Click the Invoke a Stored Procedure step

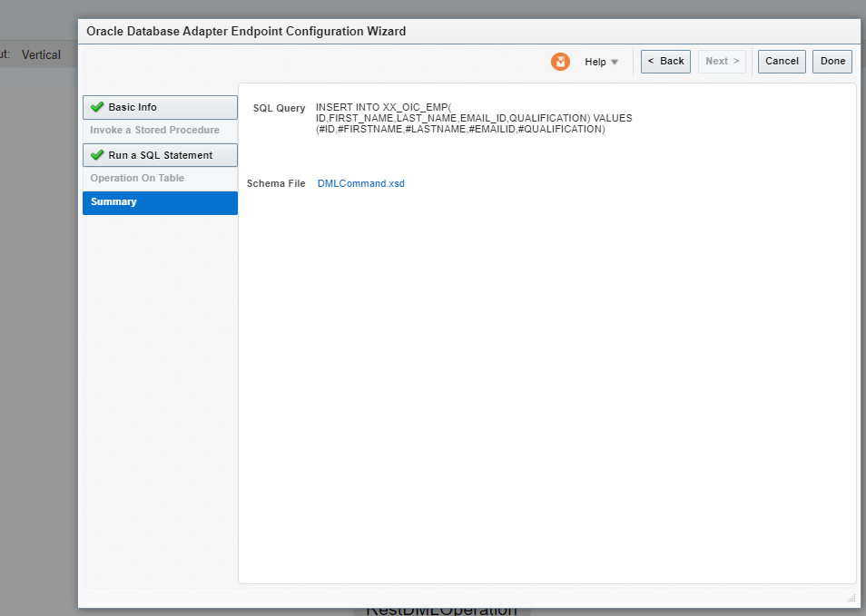(x=154, y=130)
